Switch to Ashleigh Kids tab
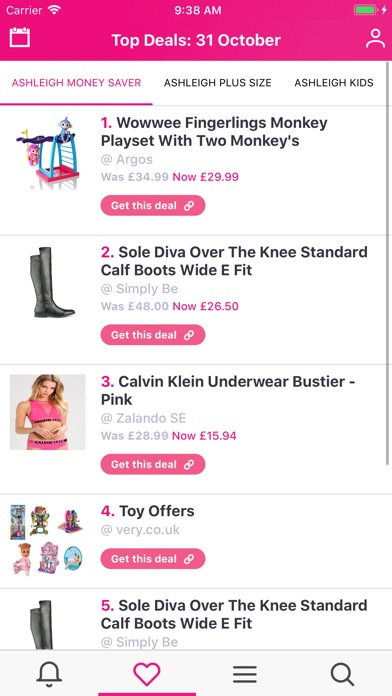This screenshot has width=392, height=696. (x=334, y=83)
